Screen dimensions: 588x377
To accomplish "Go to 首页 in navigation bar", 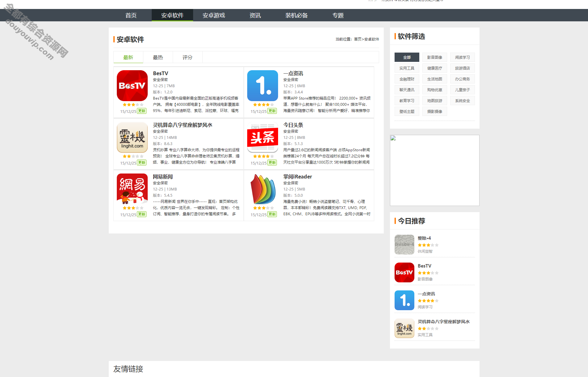I will [x=131, y=15].
